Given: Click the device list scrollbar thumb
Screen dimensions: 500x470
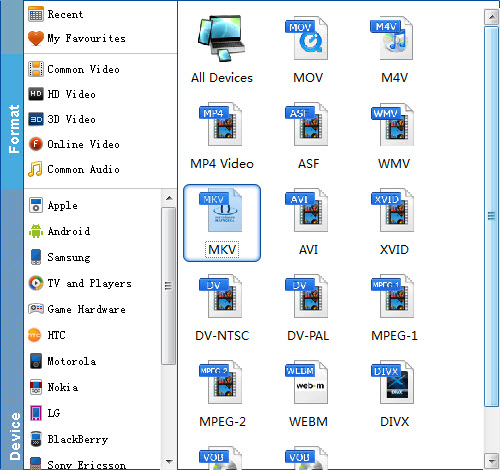Looking at the screenshot, I should [x=169, y=286].
